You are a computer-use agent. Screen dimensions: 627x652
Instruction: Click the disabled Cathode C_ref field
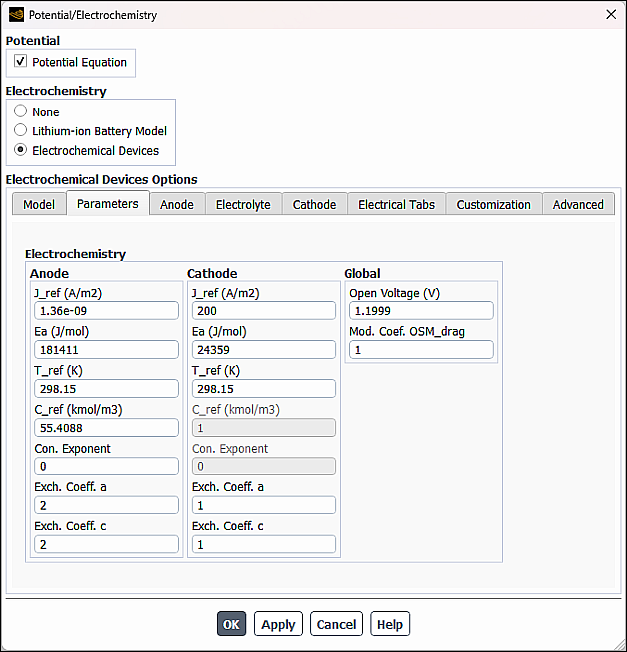coord(264,428)
